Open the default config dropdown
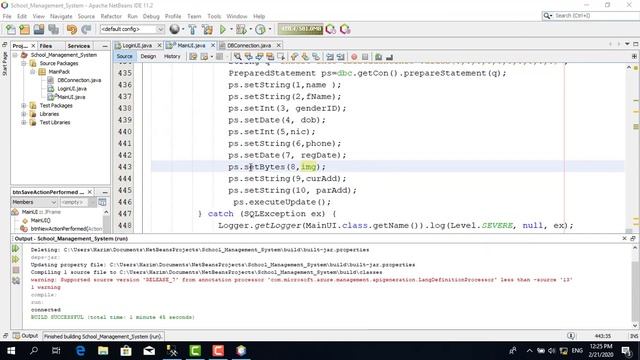This screenshot has width=640, height=360. 132,29
